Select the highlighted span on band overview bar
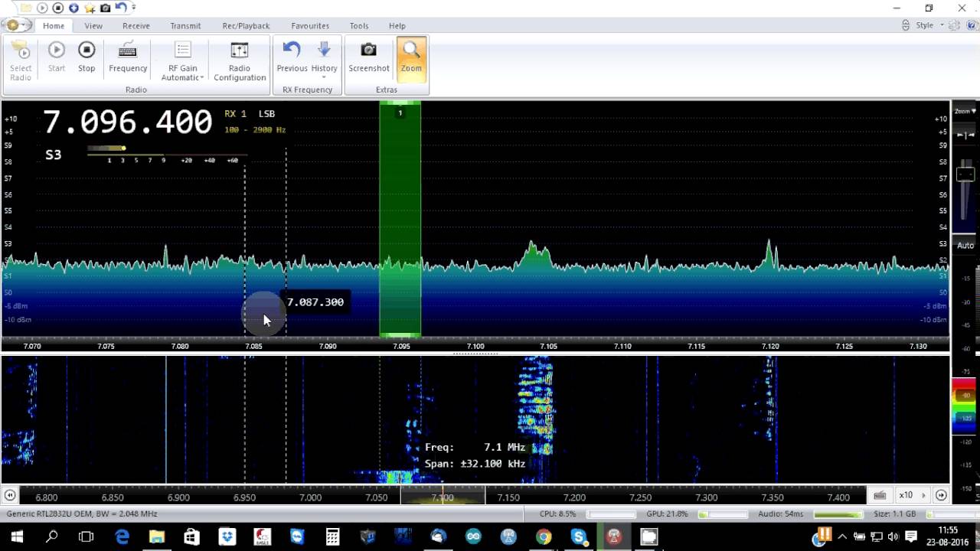Image resolution: width=980 pixels, height=551 pixels. tap(443, 497)
